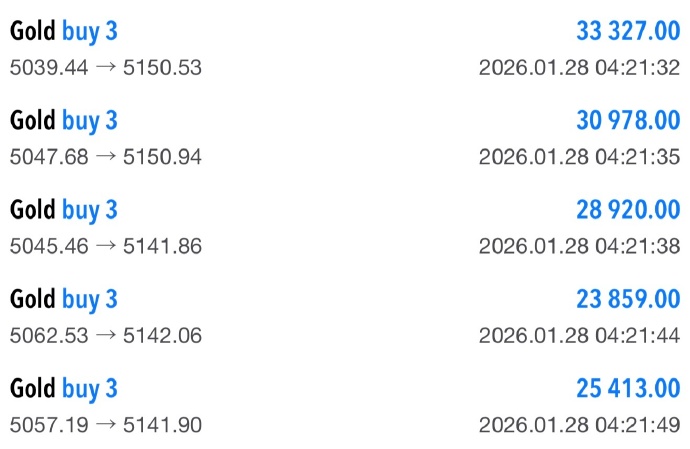This screenshot has height=449, width=690.
Task: Tap the timestamp 2026.01.28 04:21:49
Action: [x=579, y=424]
